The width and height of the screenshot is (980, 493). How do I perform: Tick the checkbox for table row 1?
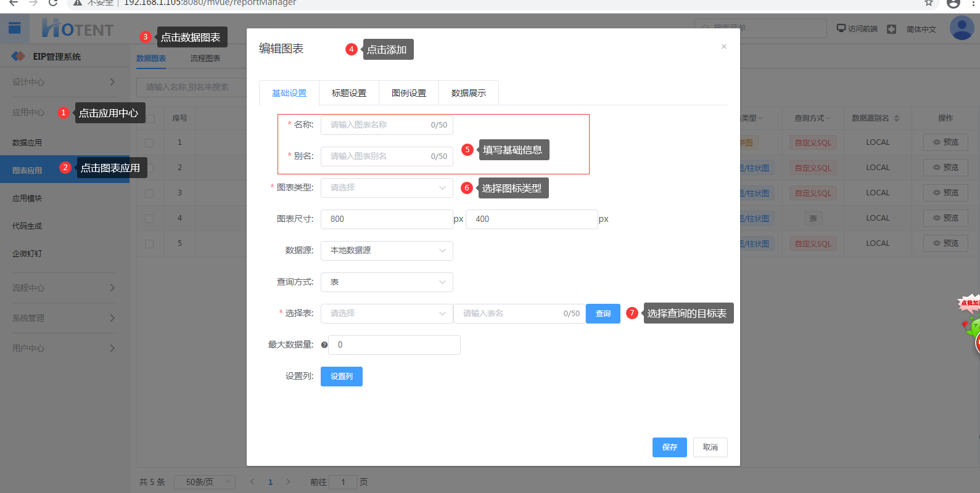(149, 142)
